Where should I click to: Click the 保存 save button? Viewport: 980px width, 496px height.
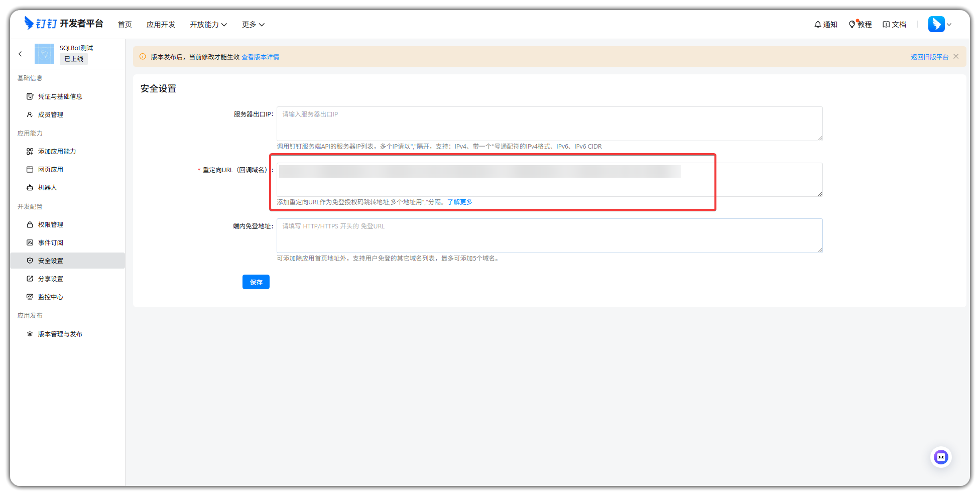256,282
